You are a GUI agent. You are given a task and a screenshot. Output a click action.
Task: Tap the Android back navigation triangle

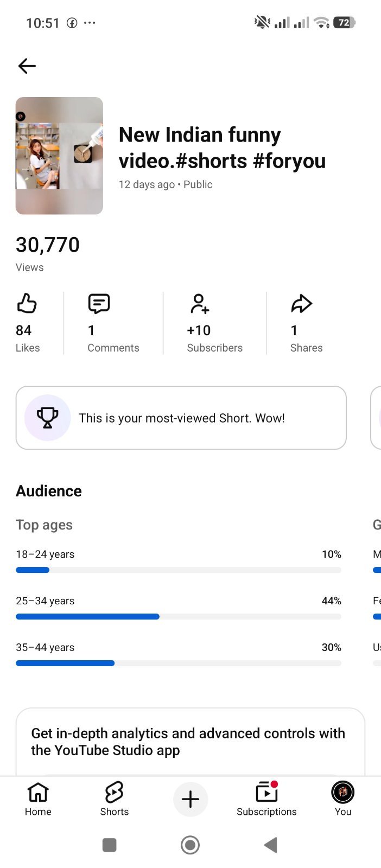(x=271, y=845)
